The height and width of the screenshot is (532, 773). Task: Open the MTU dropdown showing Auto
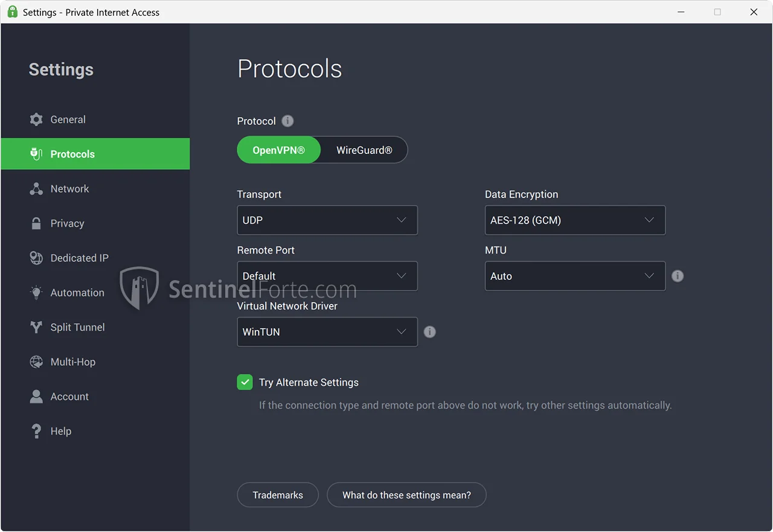point(575,276)
